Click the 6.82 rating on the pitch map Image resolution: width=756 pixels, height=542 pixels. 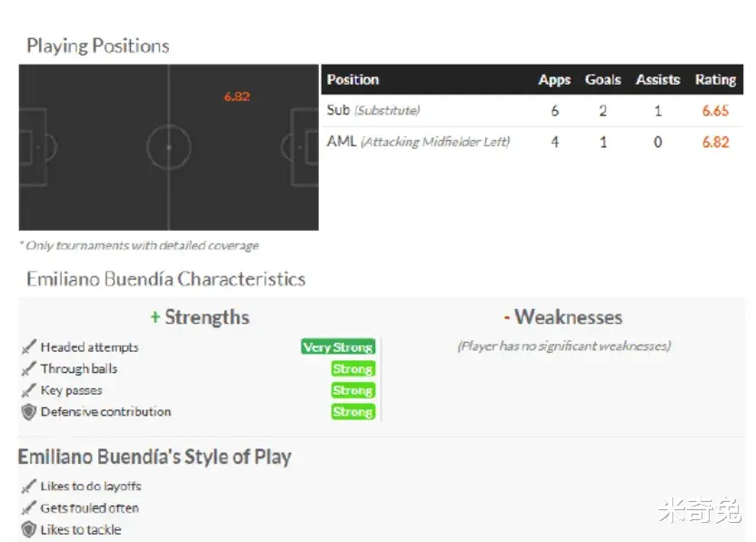[236, 96]
